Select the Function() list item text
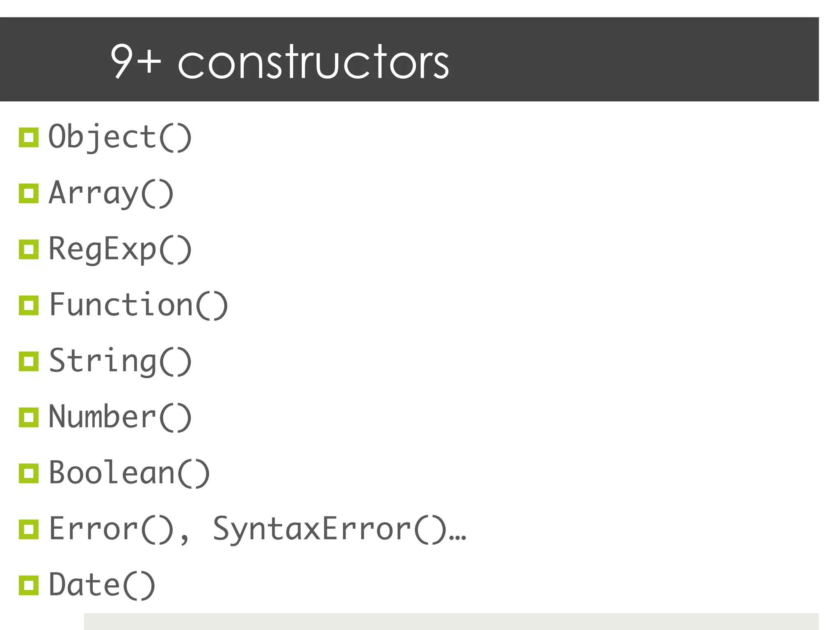Image resolution: width=840 pixels, height=630 pixels. point(138,305)
